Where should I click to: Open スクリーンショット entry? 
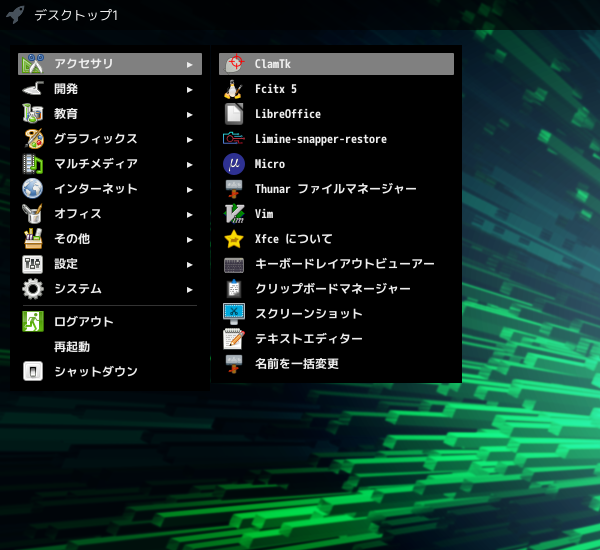[x=336, y=313]
